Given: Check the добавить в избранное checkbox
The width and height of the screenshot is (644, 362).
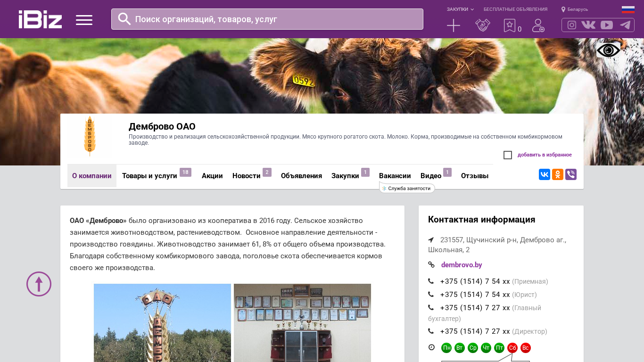Looking at the screenshot, I should [508, 155].
